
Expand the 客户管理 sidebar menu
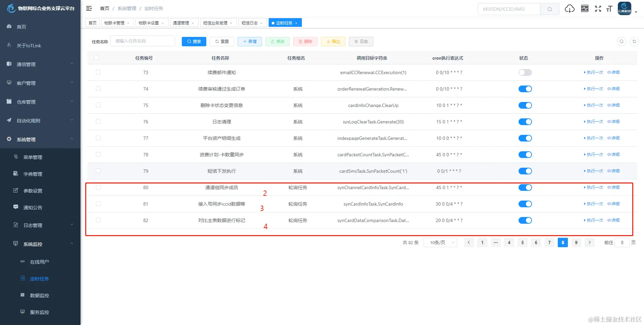pos(40,83)
